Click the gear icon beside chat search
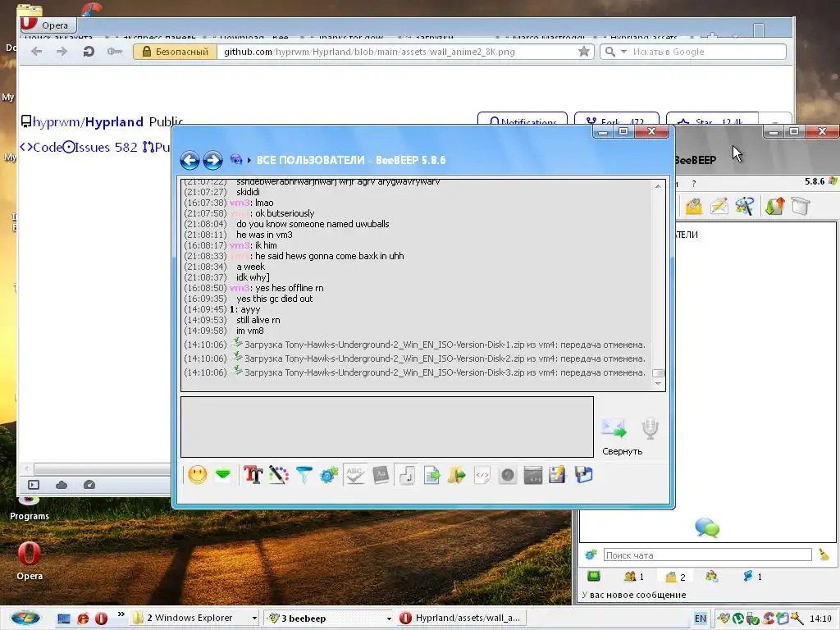 [591, 555]
